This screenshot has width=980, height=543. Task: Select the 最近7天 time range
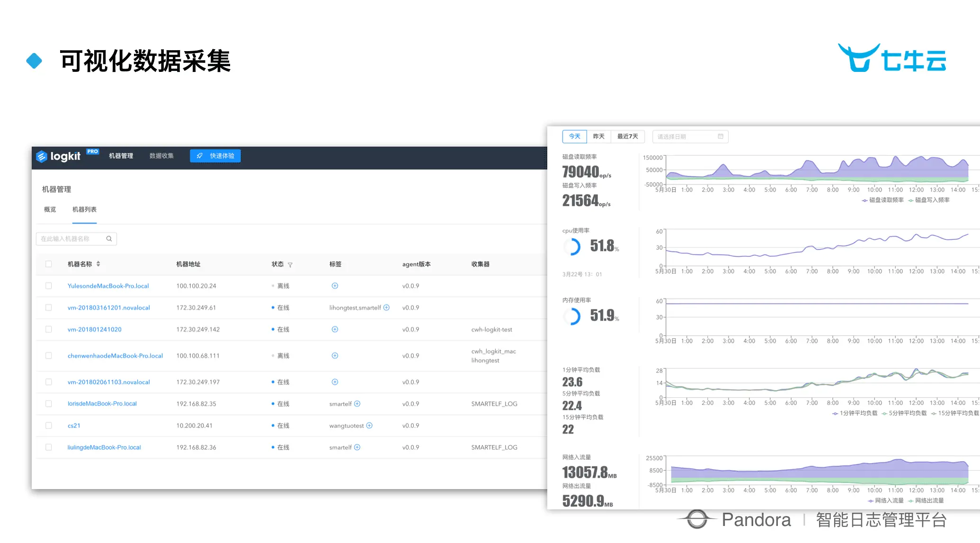627,137
